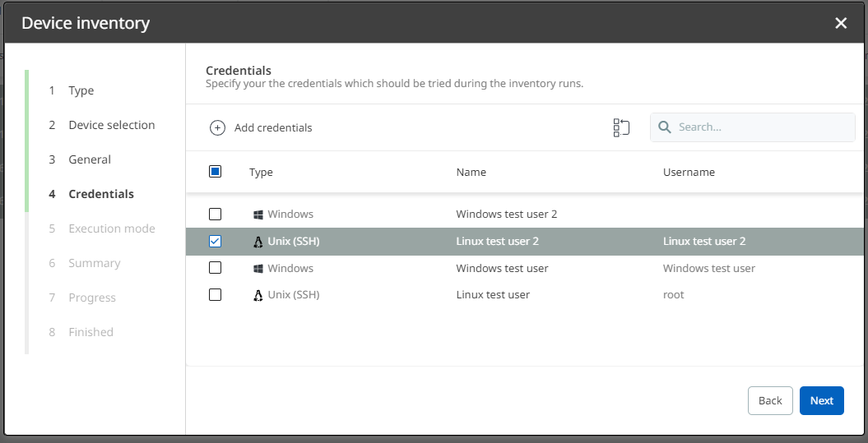Sort by the Name column header
The height and width of the screenshot is (443, 868).
(471, 173)
